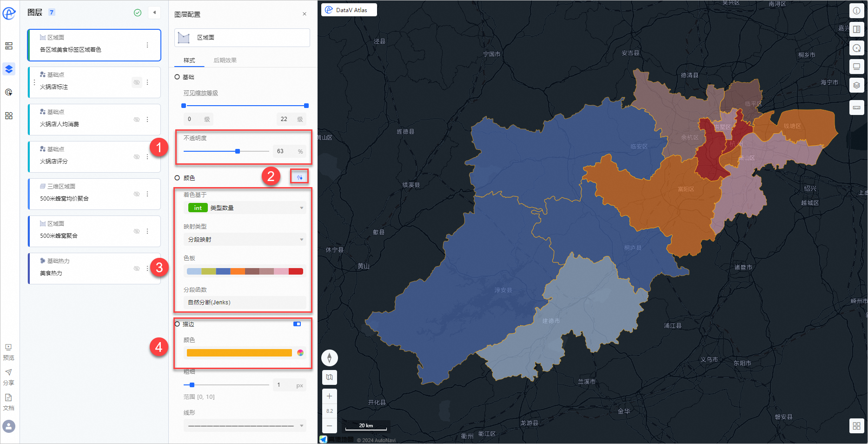Toggle visibility of 500米蜂窝聚合 layer
Screen dimensions: 868x444
pyautogui.click(x=137, y=231)
